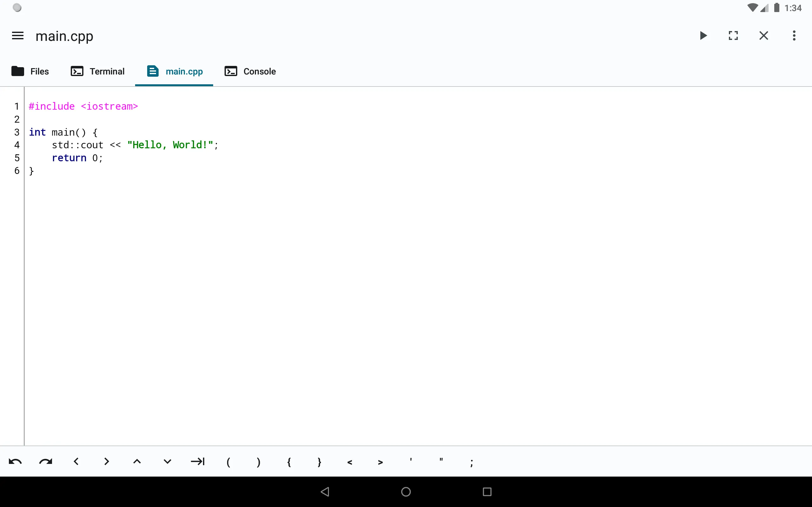Switch to the Terminal tab

pyautogui.click(x=97, y=71)
